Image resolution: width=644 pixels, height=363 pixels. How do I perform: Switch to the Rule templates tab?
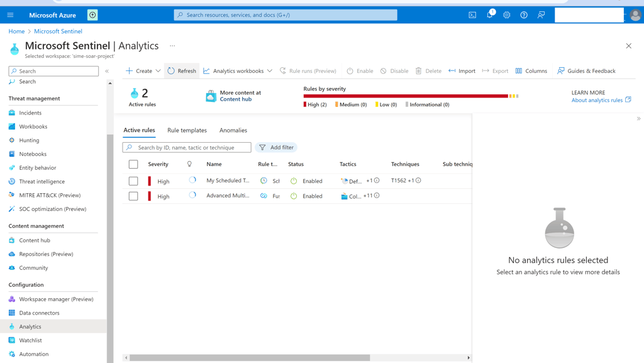[x=187, y=130]
